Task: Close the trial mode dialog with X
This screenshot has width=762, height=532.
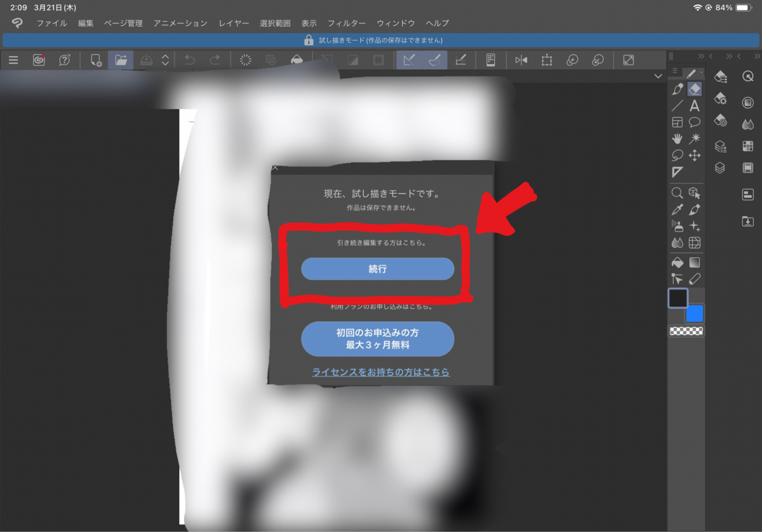Action: [274, 168]
